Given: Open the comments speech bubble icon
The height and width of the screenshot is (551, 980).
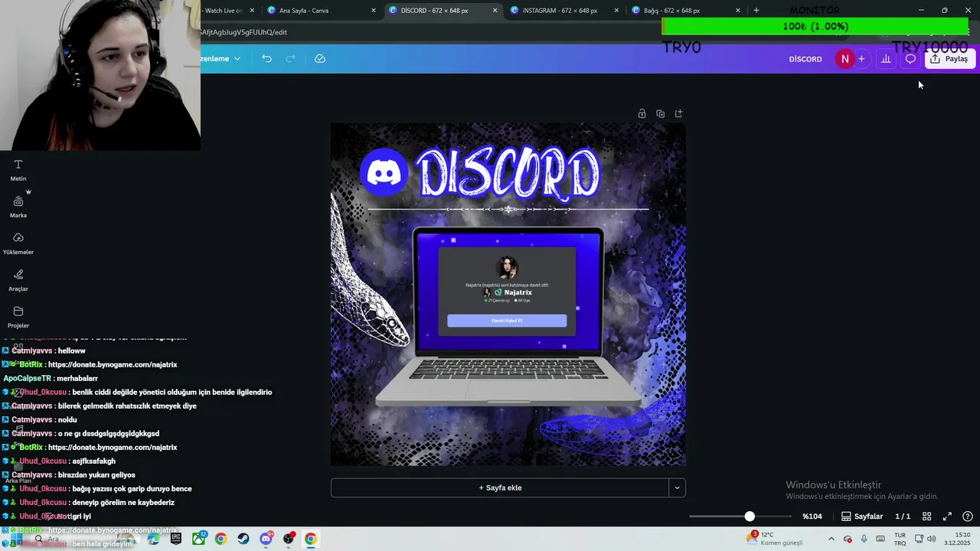Looking at the screenshot, I should 910,59.
